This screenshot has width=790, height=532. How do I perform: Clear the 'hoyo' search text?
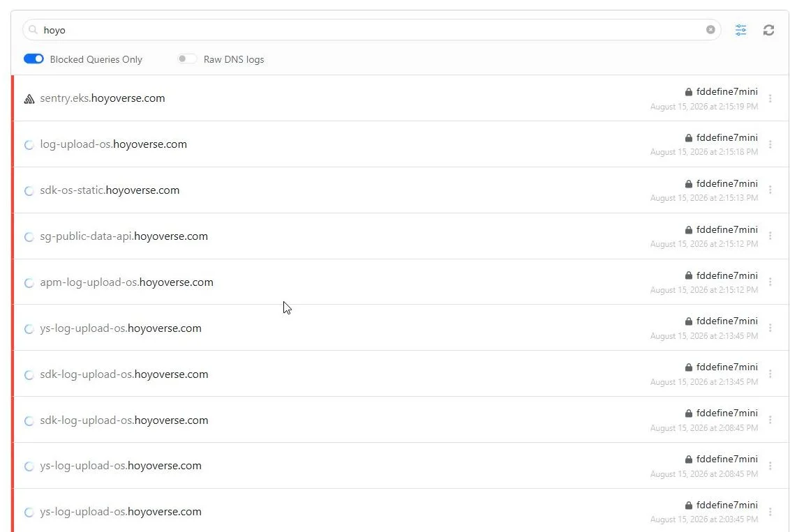coord(710,30)
